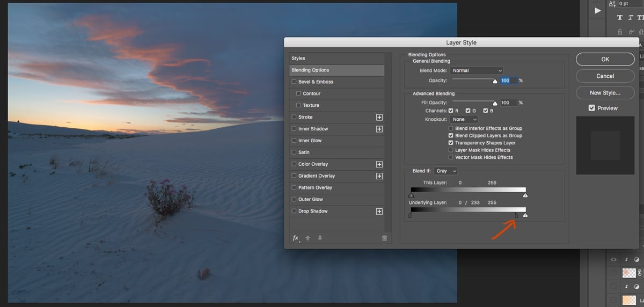Click the plus icon beside Color Overlay

379,164
